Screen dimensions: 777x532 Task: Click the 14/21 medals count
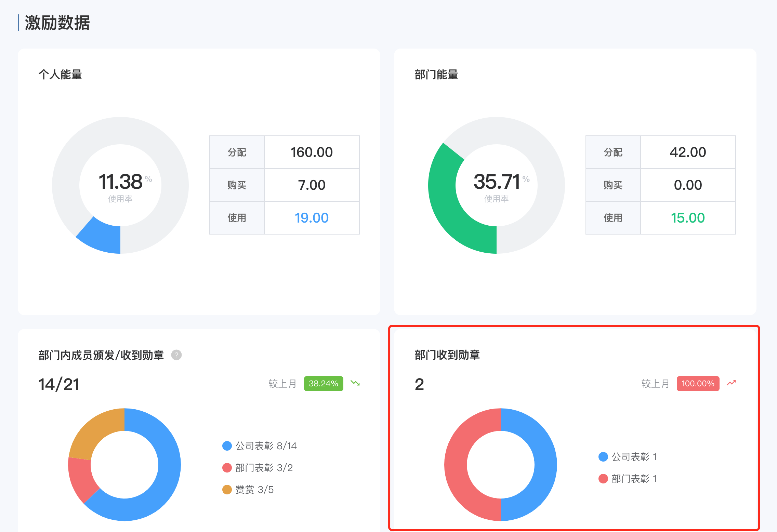click(x=59, y=384)
